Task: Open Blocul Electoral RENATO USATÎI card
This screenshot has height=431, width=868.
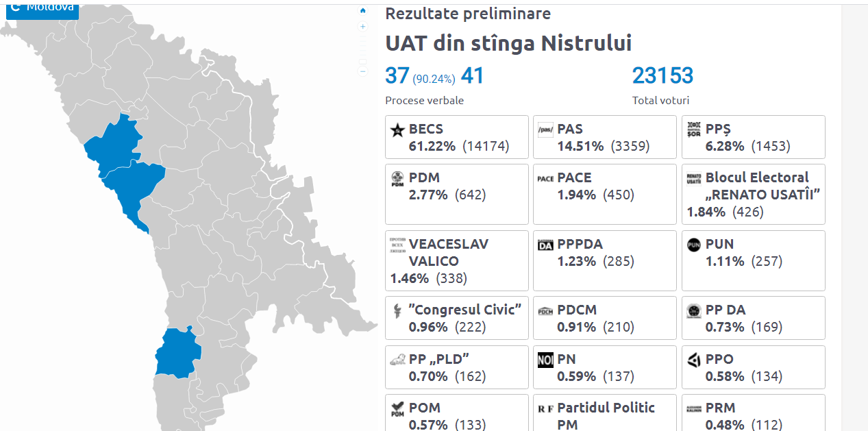Action: (x=754, y=194)
